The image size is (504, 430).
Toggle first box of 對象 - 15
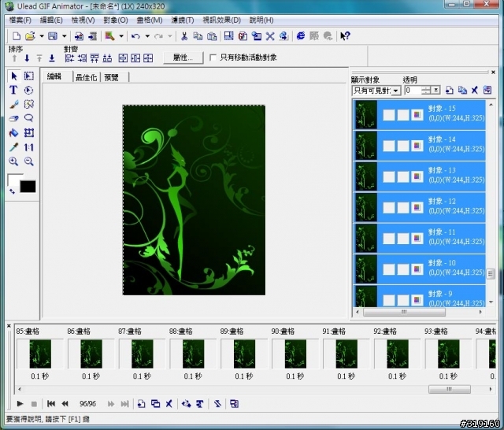pos(389,115)
